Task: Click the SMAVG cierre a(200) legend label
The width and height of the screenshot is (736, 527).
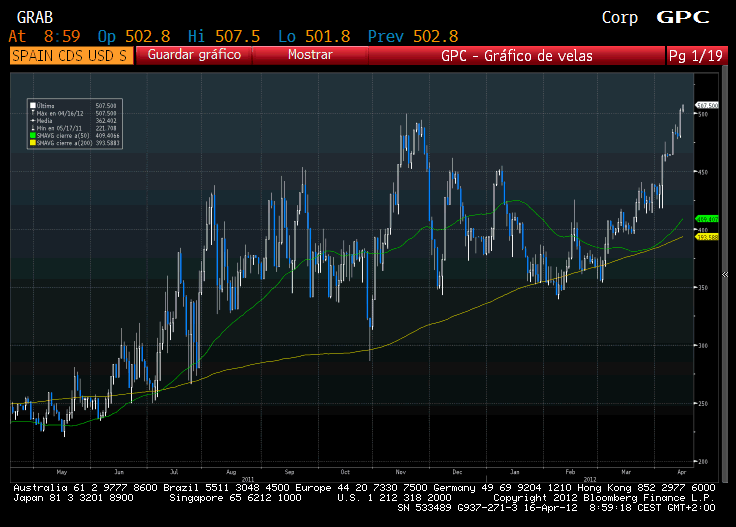Action: (64, 143)
